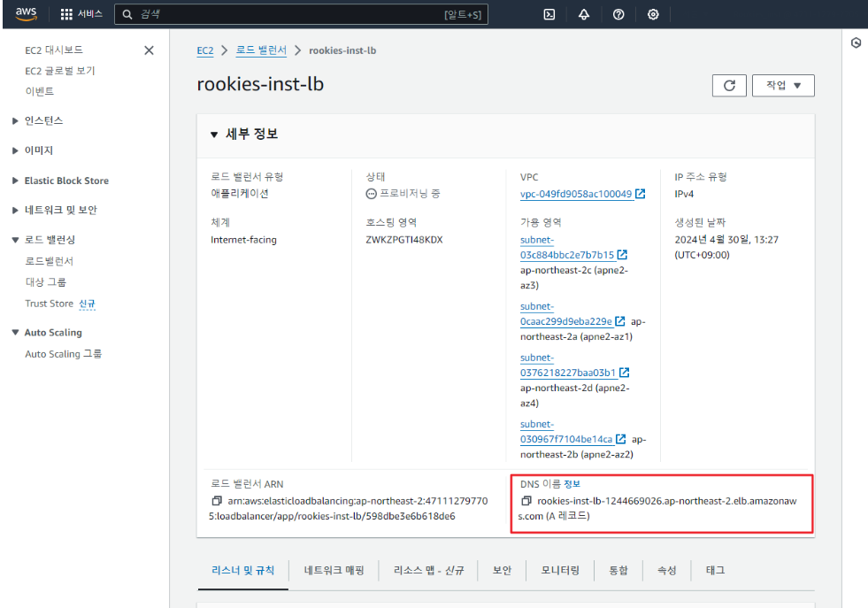Click external icon for subnet 030967f7104be14ca
Image resolution: width=868 pixels, height=608 pixels.
point(621,439)
